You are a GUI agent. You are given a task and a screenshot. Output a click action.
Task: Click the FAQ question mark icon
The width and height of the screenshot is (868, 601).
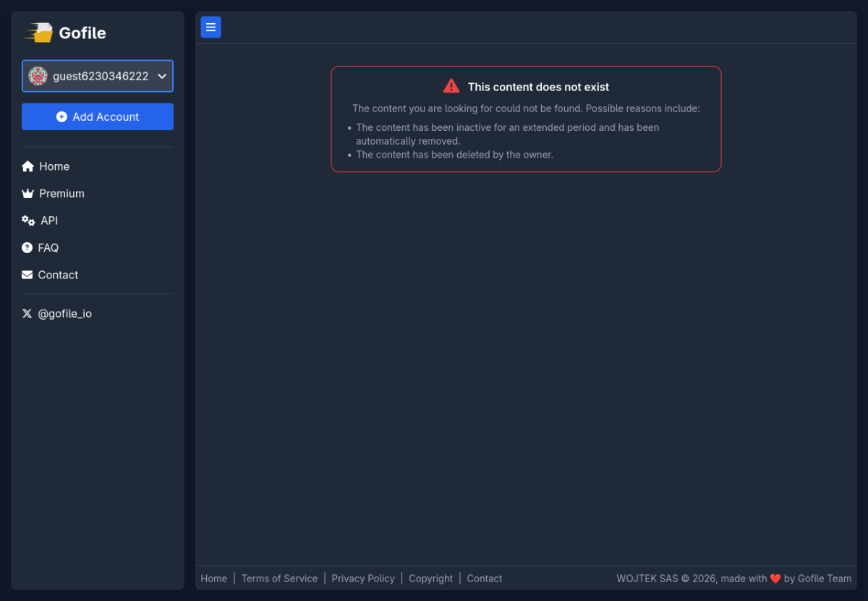tap(27, 248)
